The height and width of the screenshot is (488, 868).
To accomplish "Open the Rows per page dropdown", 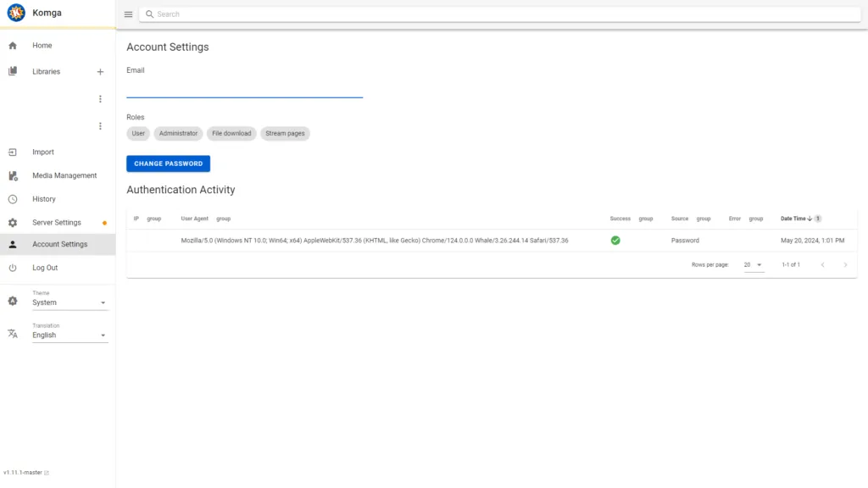I will 752,264.
